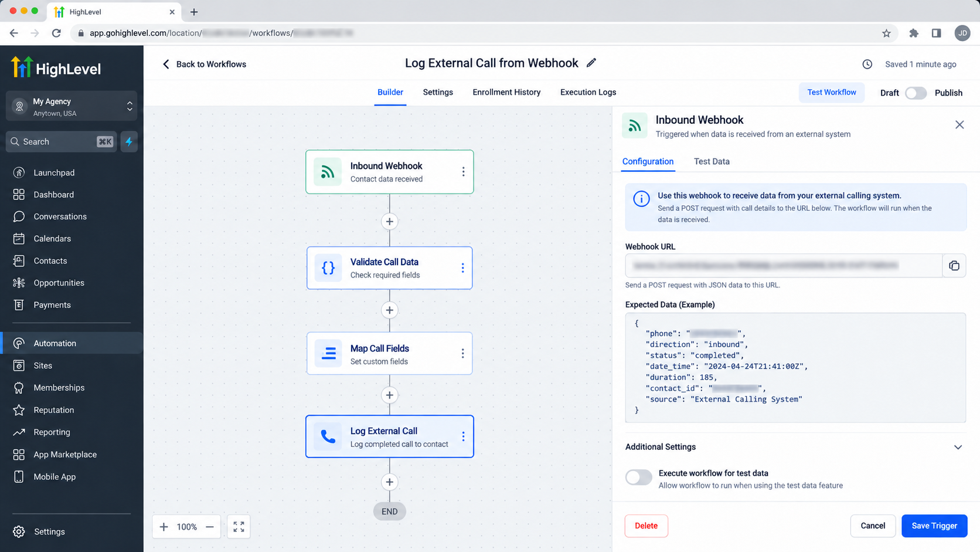Select the Map Call Fields node
Viewport: 980px width, 552px height.
(389, 353)
